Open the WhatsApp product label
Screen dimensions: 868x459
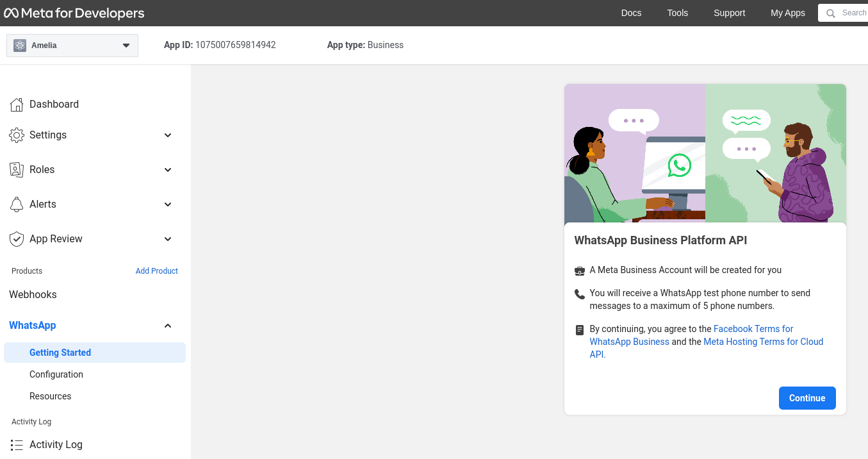(x=33, y=326)
